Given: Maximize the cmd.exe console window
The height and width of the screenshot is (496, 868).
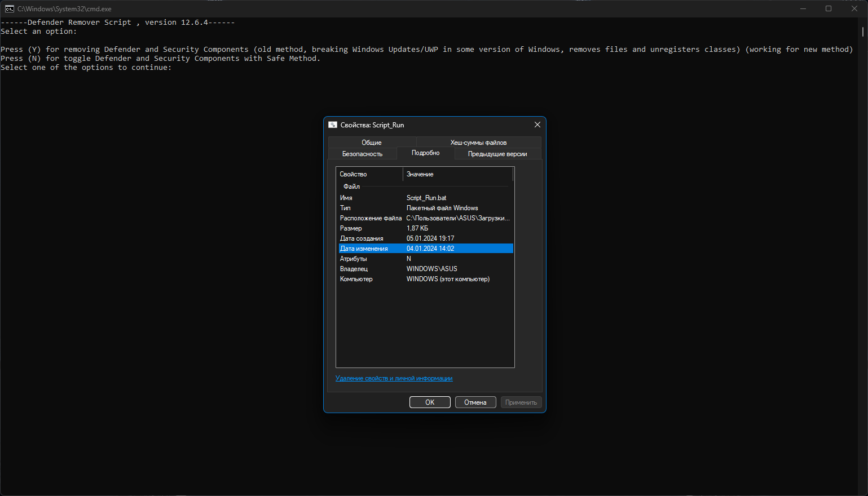Looking at the screenshot, I should click(x=829, y=8).
